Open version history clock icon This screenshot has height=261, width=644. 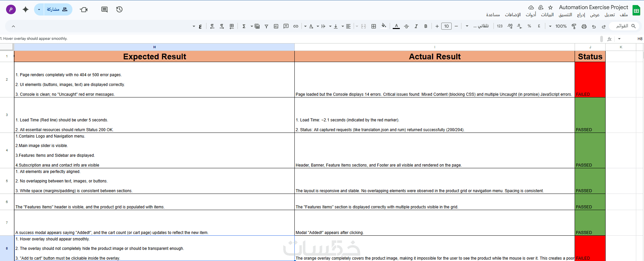point(119,9)
